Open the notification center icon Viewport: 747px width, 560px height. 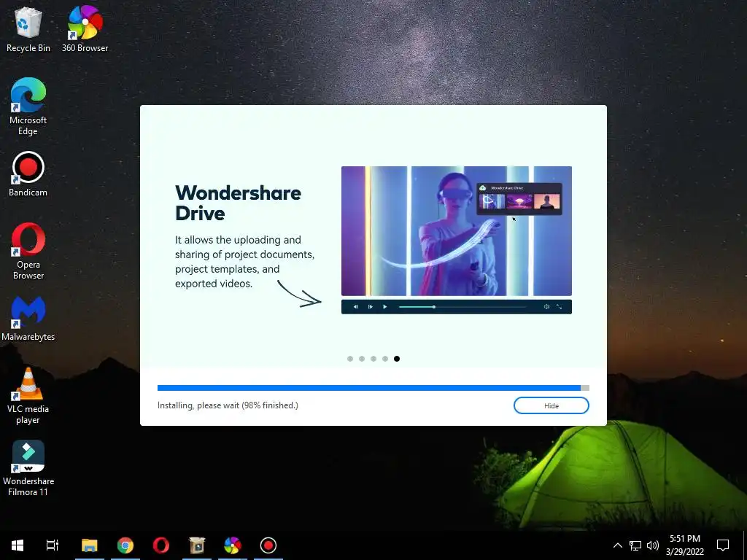click(723, 545)
